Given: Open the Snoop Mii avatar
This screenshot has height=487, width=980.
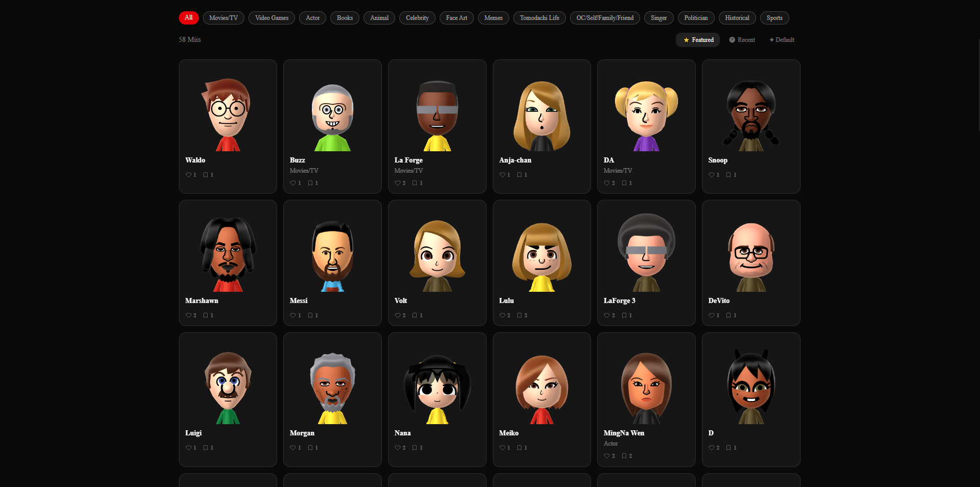Looking at the screenshot, I should [751, 115].
